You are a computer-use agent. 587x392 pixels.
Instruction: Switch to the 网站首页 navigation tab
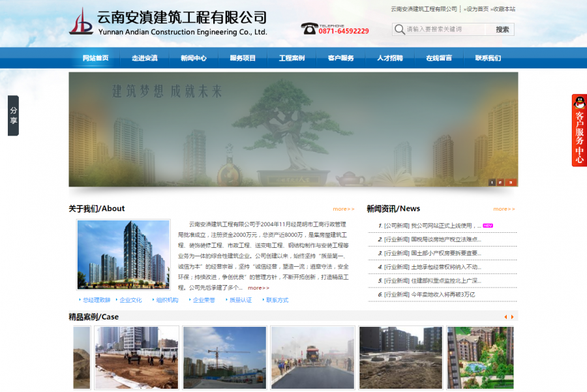click(94, 57)
